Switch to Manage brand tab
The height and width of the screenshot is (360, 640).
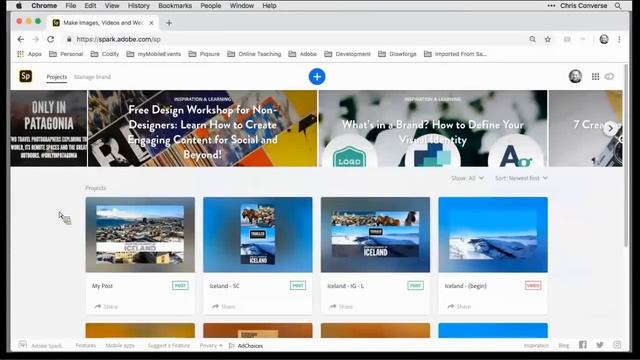pos(93,77)
